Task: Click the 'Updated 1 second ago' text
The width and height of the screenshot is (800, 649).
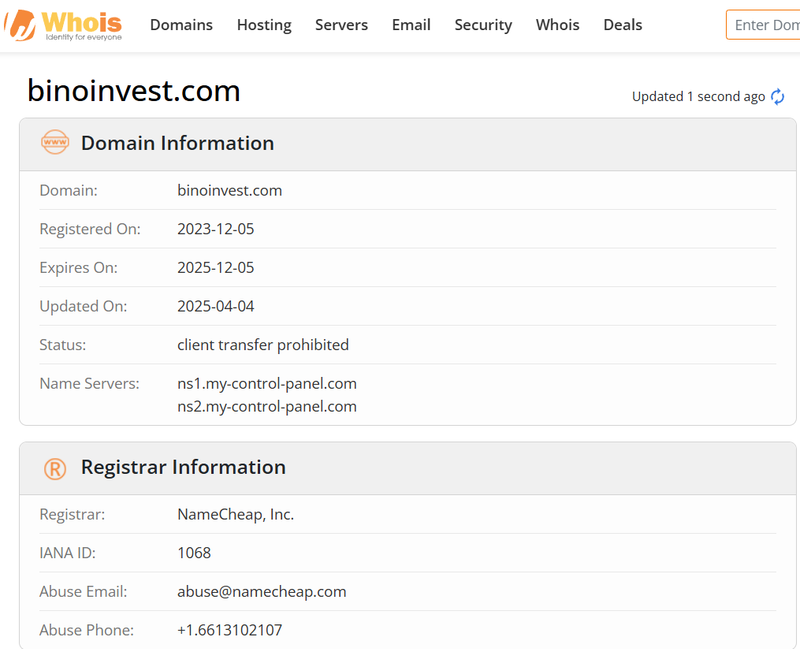Action: click(x=698, y=96)
